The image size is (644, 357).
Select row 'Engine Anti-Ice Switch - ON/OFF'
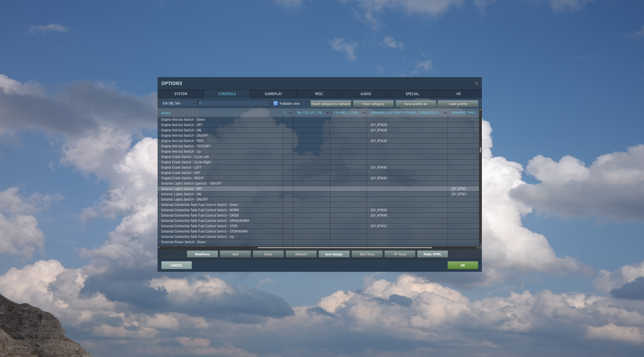[x=318, y=135]
